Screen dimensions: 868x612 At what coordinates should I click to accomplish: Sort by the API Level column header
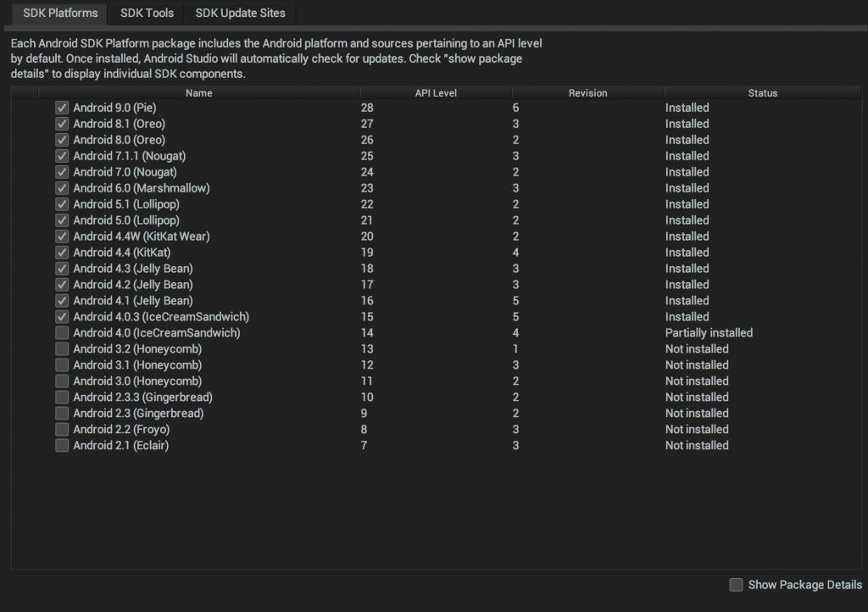point(436,93)
